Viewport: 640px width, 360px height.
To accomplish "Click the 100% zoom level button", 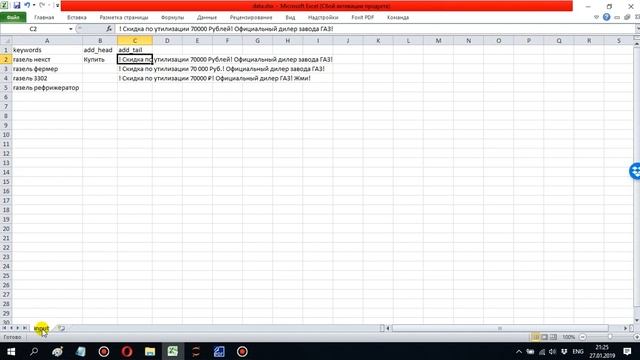I will 569,337.
